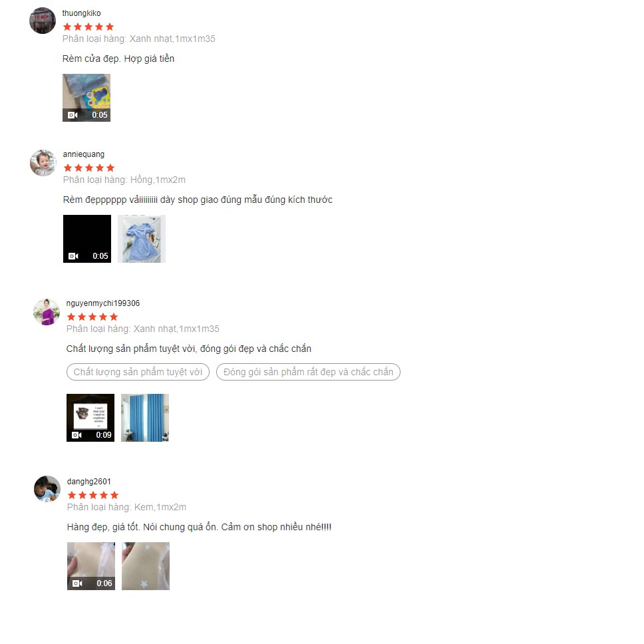This screenshot has height=644, width=644.
Task: Play danghg2601's 0:06 review video
Action: (91, 566)
